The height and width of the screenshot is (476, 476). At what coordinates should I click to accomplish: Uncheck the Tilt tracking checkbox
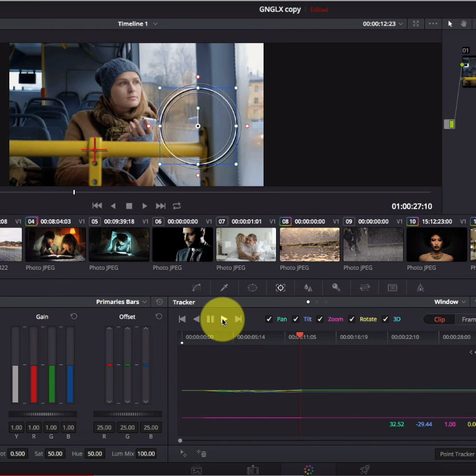295,319
